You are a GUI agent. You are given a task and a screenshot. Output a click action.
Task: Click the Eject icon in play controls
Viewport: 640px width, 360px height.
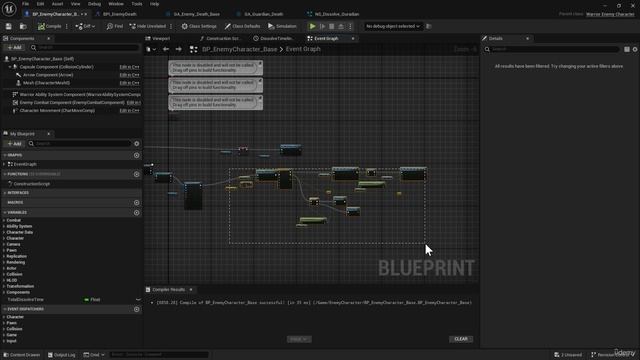pyautogui.click(x=341, y=26)
